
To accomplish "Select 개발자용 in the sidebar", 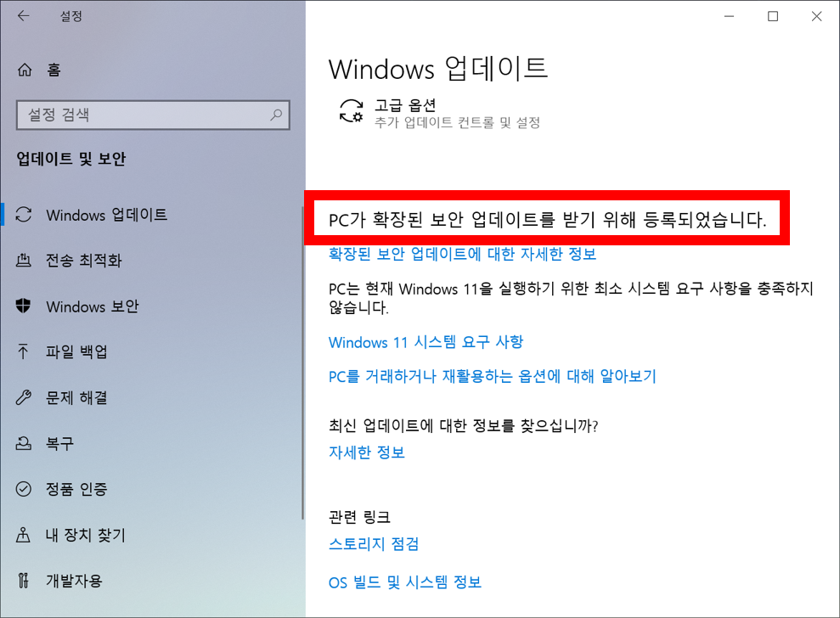I will [70, 581].
